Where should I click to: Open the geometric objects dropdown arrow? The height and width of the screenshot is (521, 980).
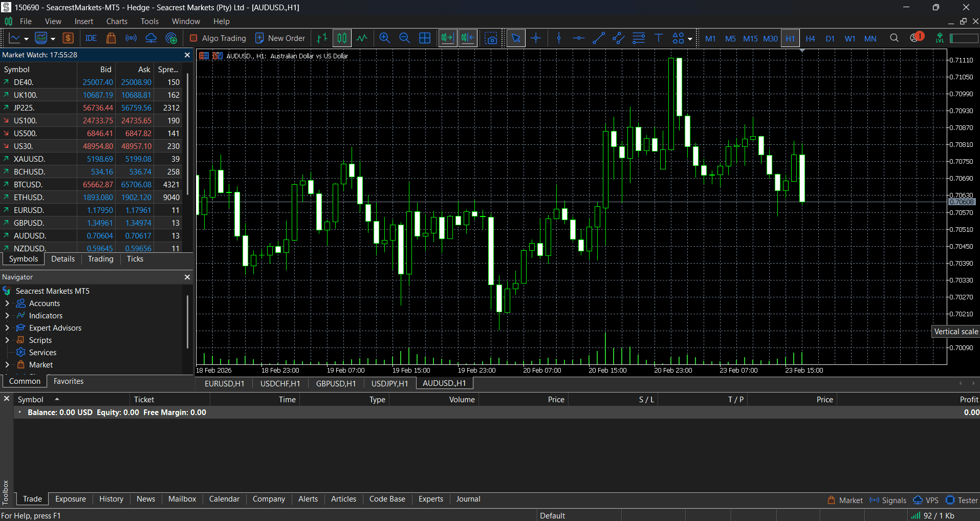690,38
